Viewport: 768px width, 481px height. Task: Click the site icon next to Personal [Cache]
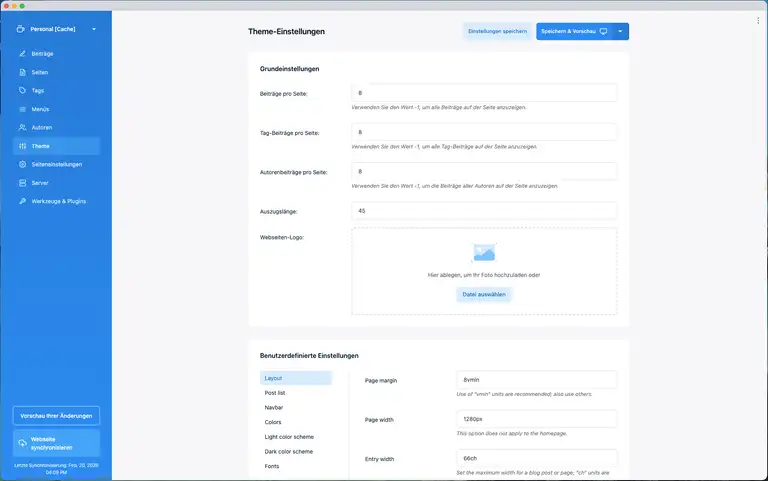pyautogui.click(x=20, y=29)
